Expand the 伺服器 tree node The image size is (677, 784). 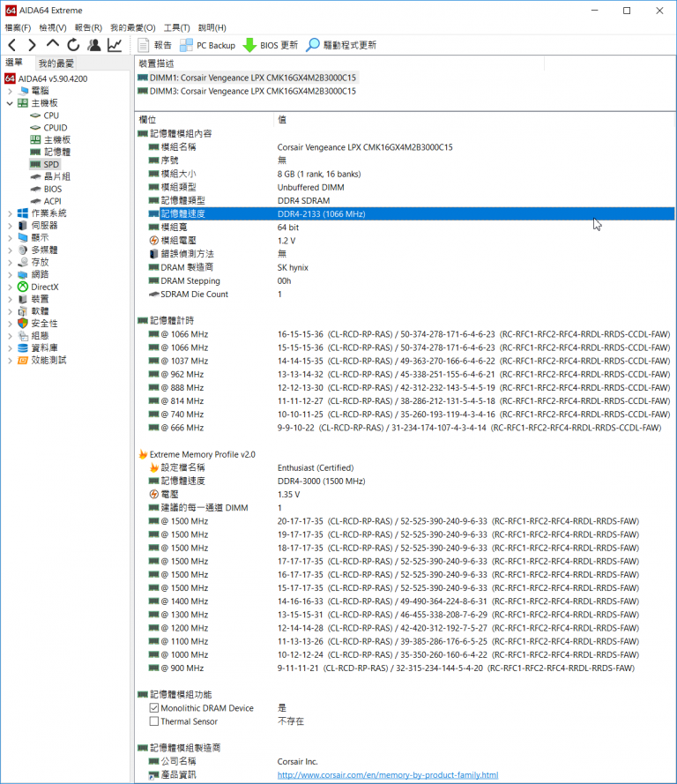10,226
